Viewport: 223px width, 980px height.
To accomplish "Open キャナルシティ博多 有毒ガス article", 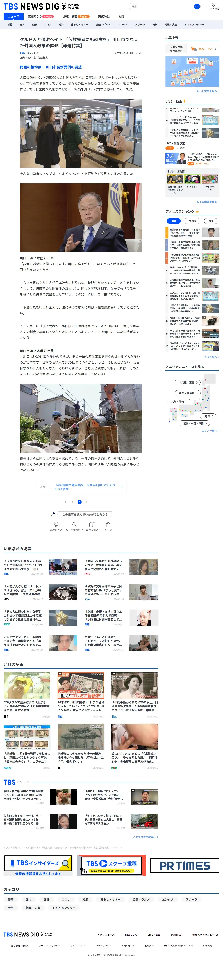I will 121,822.
